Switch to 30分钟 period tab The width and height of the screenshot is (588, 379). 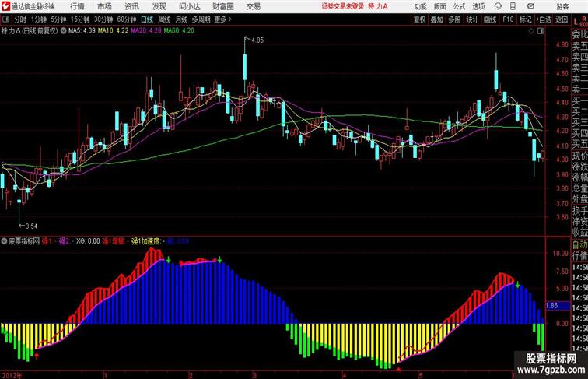tap(103, 19)
